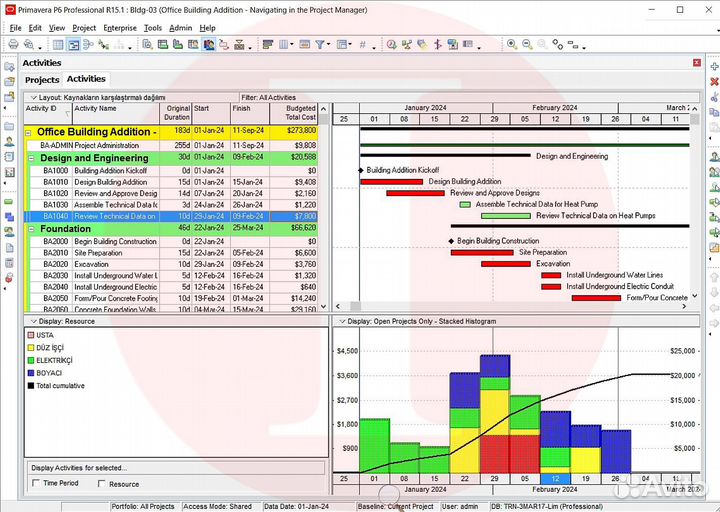Click the Trace Logic icon

click(x=224, y=45)
